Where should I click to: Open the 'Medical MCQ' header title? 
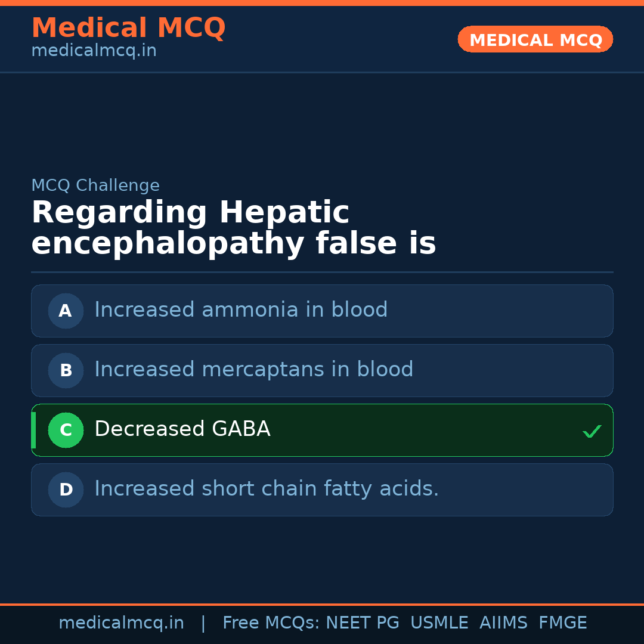(128, 28)
